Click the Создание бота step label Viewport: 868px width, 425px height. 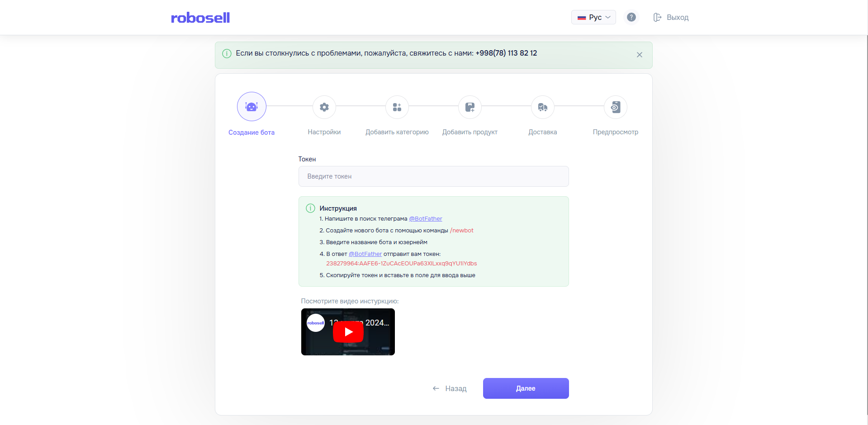[x=251, y=132]
